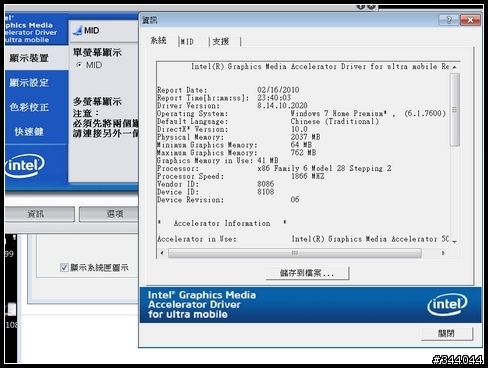Click Report Time value 23:40:03
Viewport: 488px width, 368px height.
point(274,98)
